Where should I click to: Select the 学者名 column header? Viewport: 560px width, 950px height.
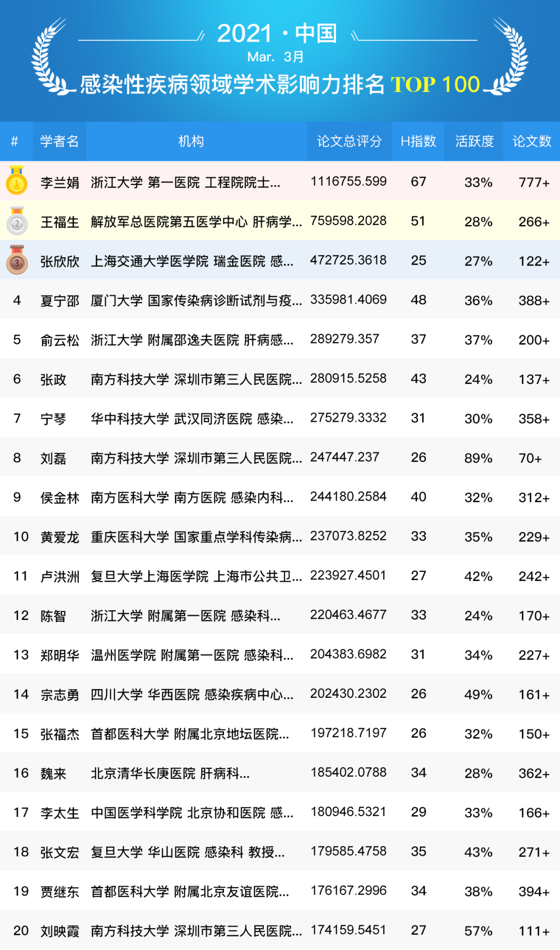coord(60,141)
